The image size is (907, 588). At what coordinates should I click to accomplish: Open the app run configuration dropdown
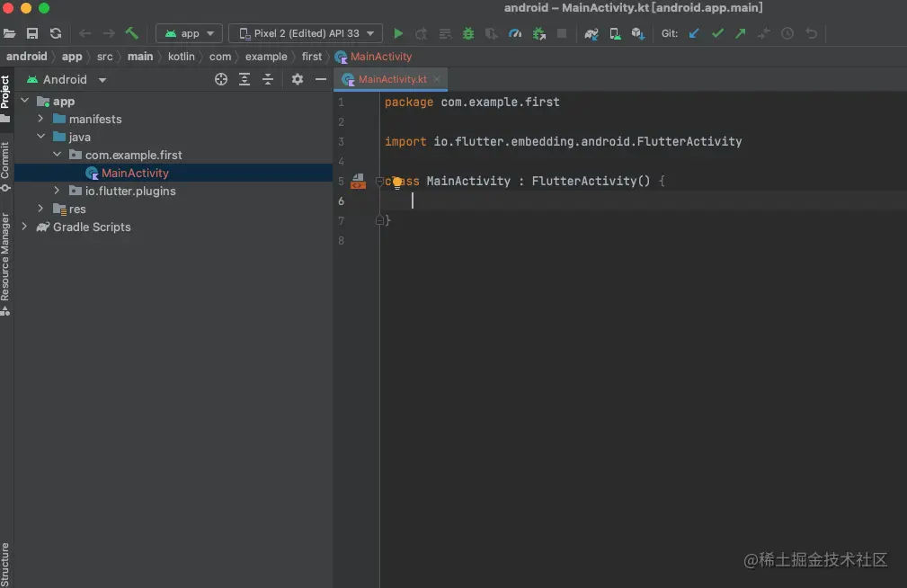tap(189, 33)
